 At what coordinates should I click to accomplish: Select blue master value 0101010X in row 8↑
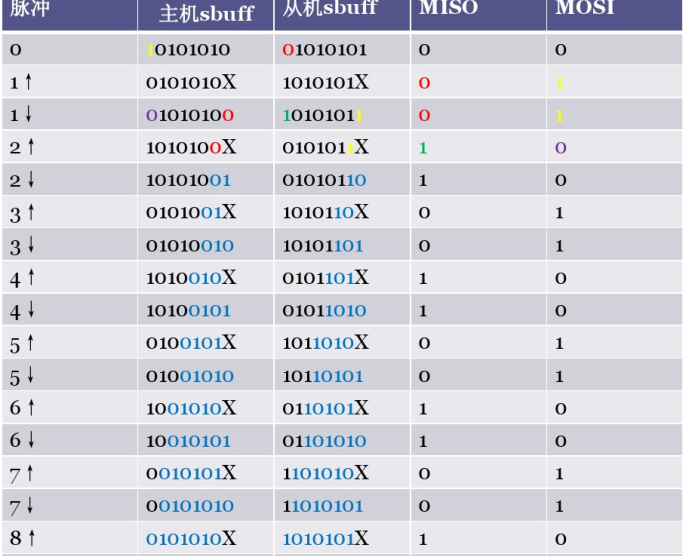click(191, 539)
